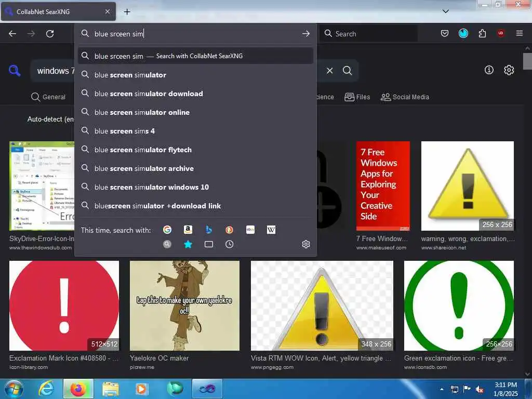
Task: Click the SearXNG logo magnifier
Action: 15,71
